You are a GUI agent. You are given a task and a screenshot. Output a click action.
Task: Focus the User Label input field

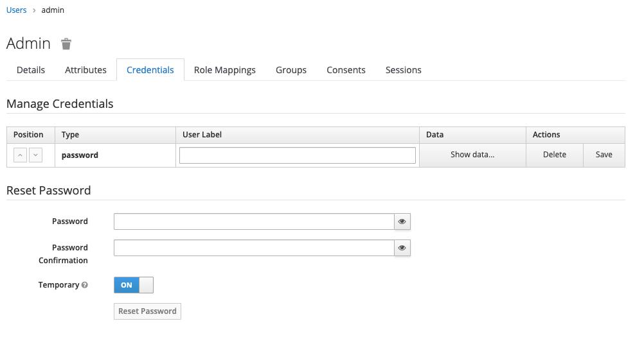297,155
